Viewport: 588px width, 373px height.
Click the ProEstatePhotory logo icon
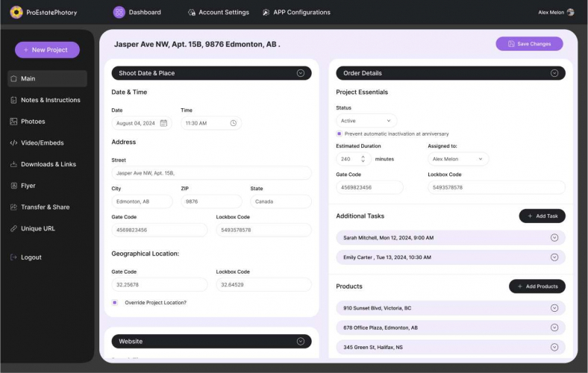pos(16,13)
